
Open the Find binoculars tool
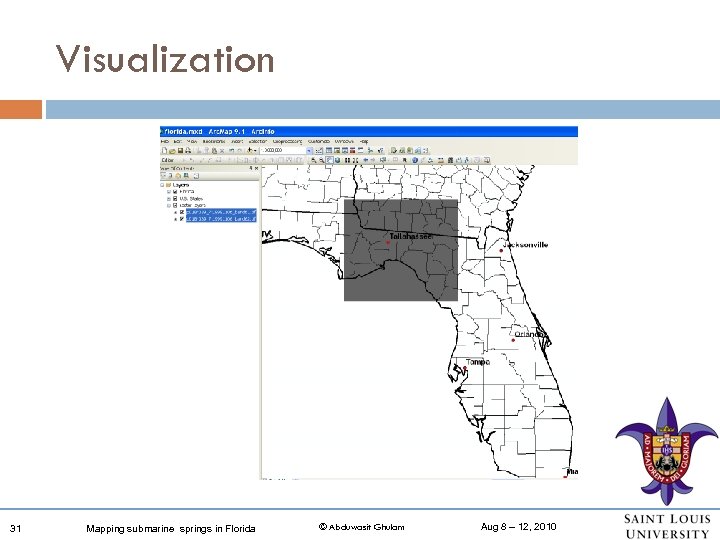(450, 160)
